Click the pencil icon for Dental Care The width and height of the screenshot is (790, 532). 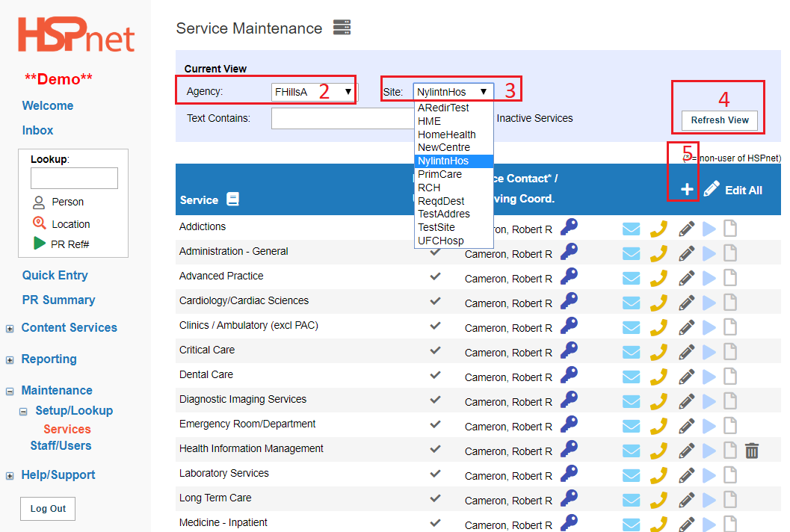tap(686, 377)
